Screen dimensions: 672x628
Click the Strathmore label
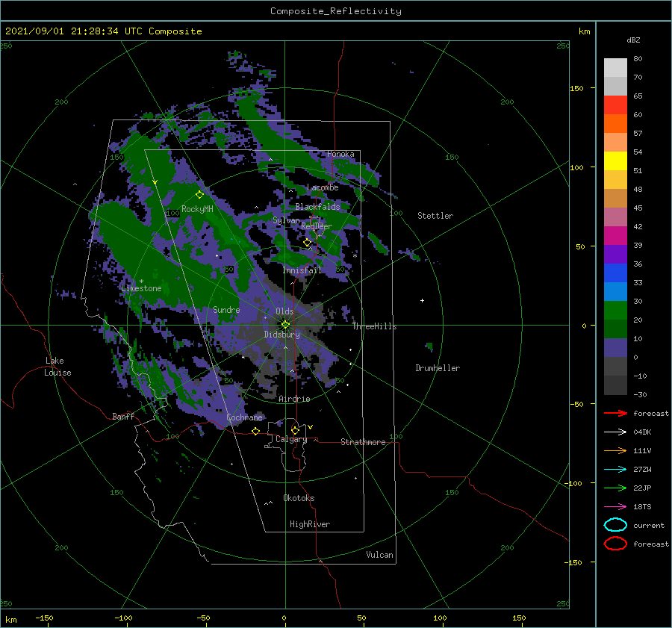pos(363,442)
